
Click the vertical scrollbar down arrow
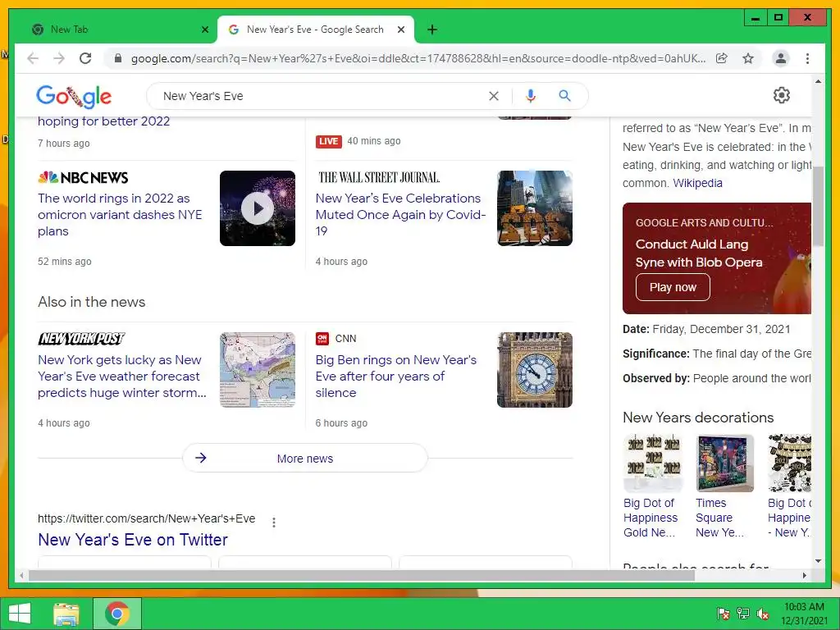coord(818,561)
